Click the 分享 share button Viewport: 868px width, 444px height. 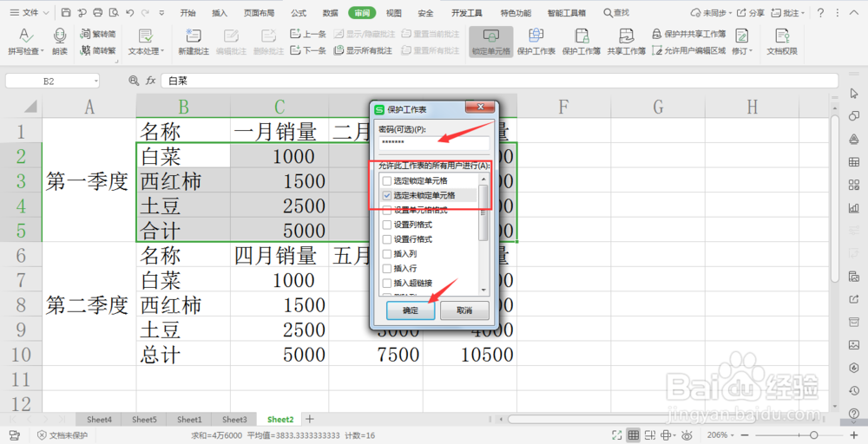click(x=751, y=12)
